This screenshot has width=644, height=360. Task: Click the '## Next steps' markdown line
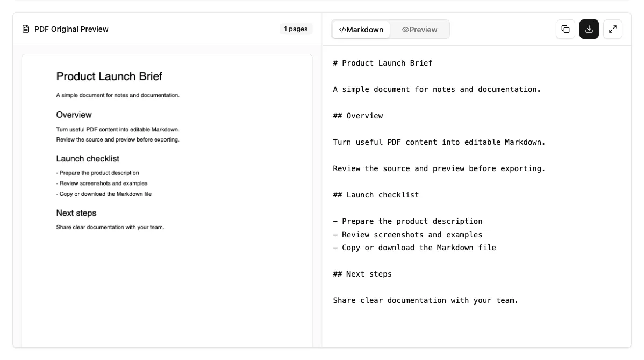pos(362,274)
